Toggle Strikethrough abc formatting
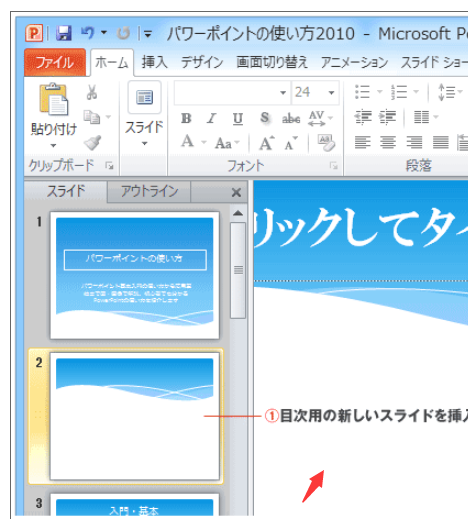468x519 pixels. point(291,118)
